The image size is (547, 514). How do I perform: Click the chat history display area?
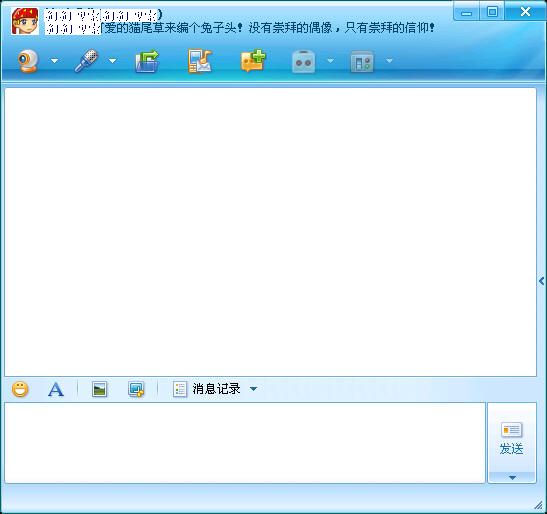click(270, 232)
